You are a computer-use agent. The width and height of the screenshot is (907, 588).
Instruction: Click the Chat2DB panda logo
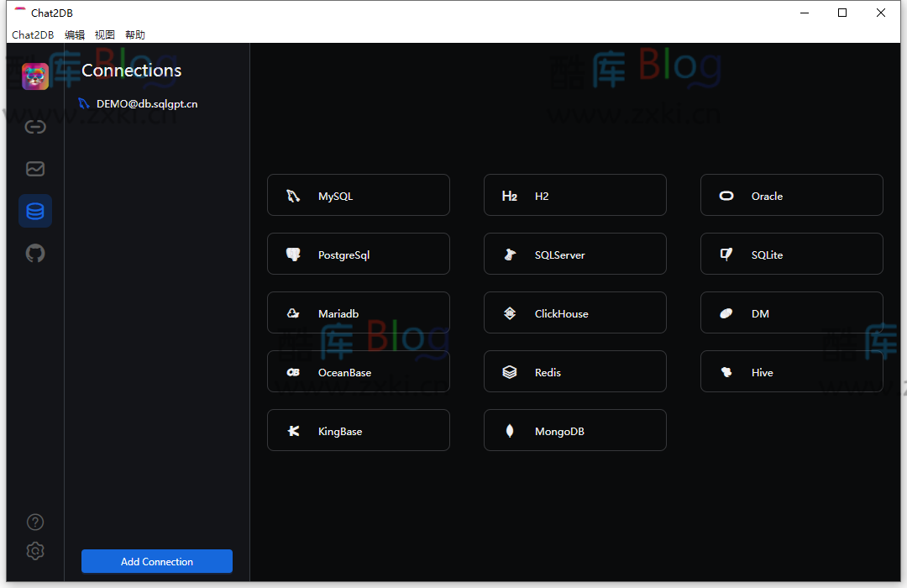[34, 76]
